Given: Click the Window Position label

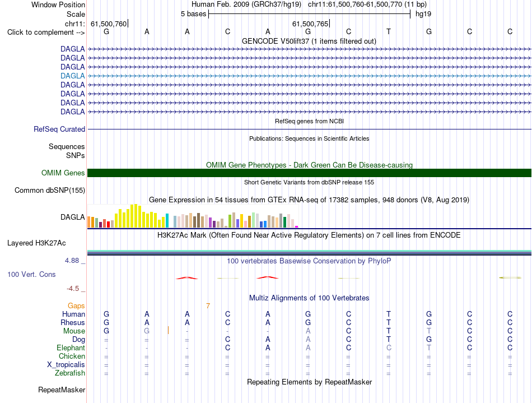Looking at the screenshot, I should click(58, 4).
